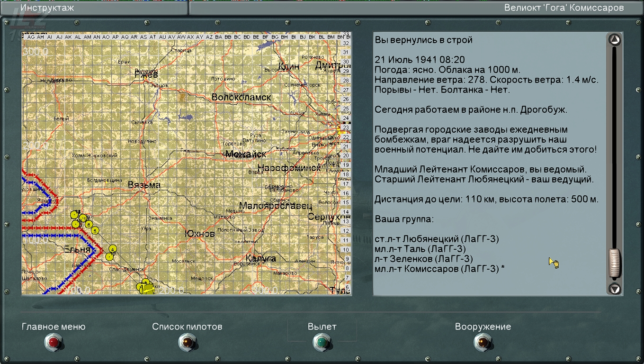The height and width of the screenshot is (364, 644).
Task: Click Клин on the map
Action: (x=289, y=66)
